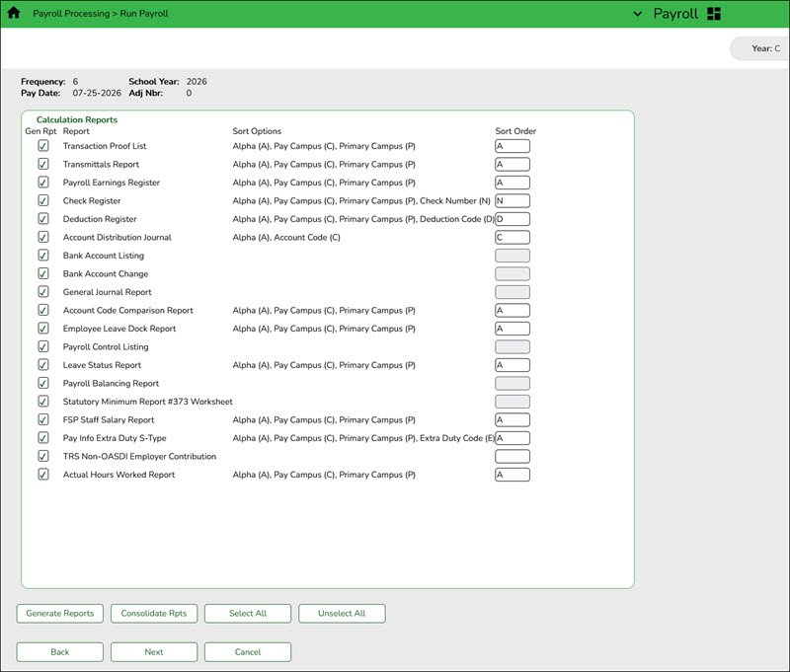This screenshot has width=790, height=672.
Task: Open the Payroll application grid icon
Action: 714,14
